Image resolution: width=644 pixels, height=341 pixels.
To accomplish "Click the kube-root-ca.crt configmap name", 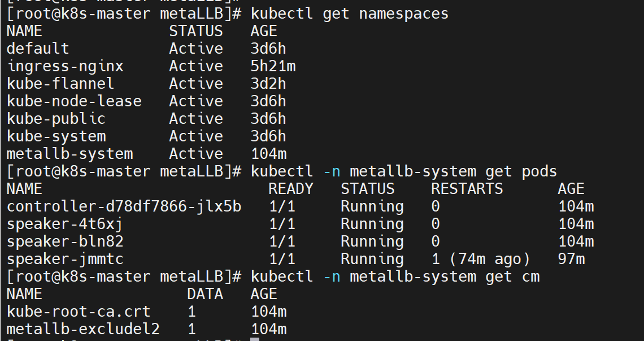I will (79, 312).
